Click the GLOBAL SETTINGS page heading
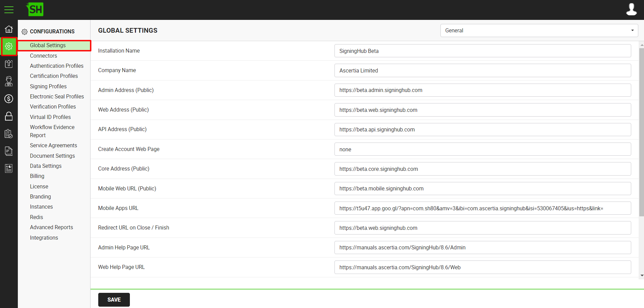This screenshot has height=308, width=644. [x=128, y=30]
